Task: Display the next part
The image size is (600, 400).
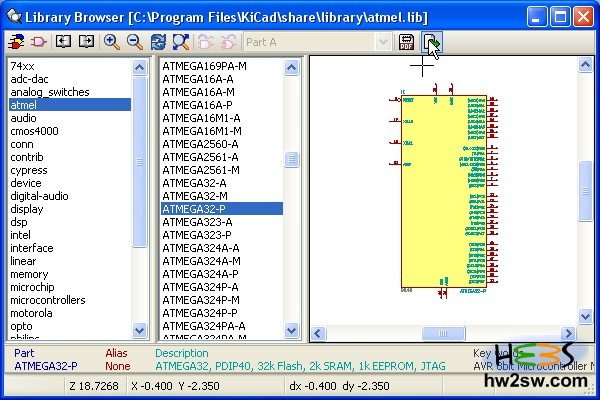Action: (86, 42)
